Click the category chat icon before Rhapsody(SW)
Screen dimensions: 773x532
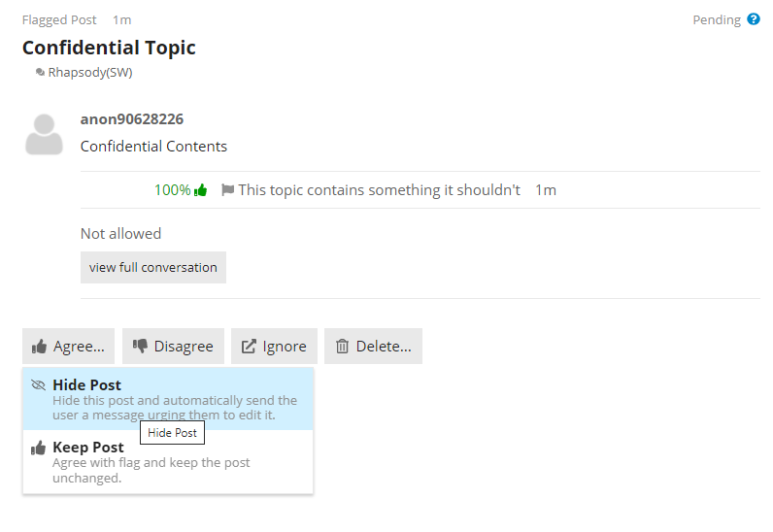pyautogui.click(x=40, y=73)
